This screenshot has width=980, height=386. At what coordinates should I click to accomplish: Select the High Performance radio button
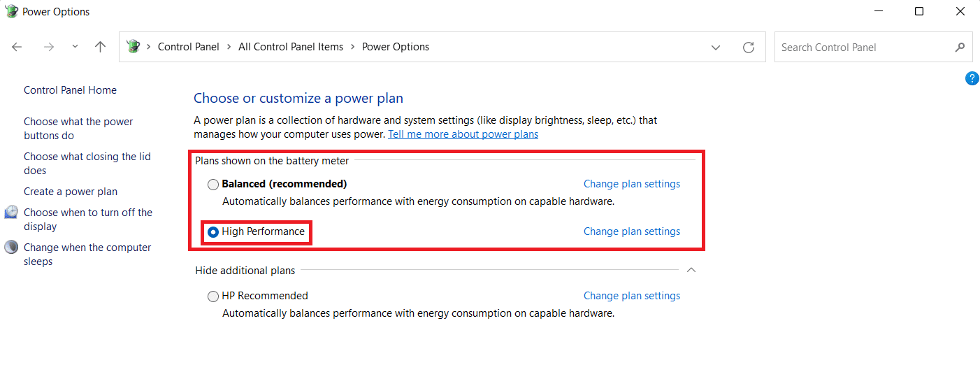tap(213, 232)
